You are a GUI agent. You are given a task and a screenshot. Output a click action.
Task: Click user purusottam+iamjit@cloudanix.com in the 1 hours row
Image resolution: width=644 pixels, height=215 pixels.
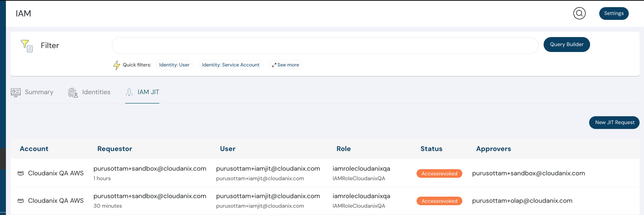point(268,169)
